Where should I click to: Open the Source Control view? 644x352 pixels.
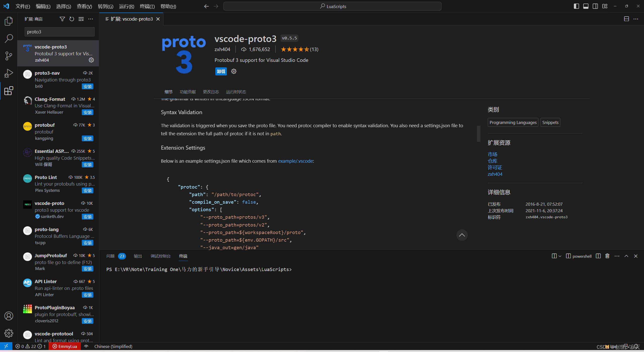tap(9, 56)
